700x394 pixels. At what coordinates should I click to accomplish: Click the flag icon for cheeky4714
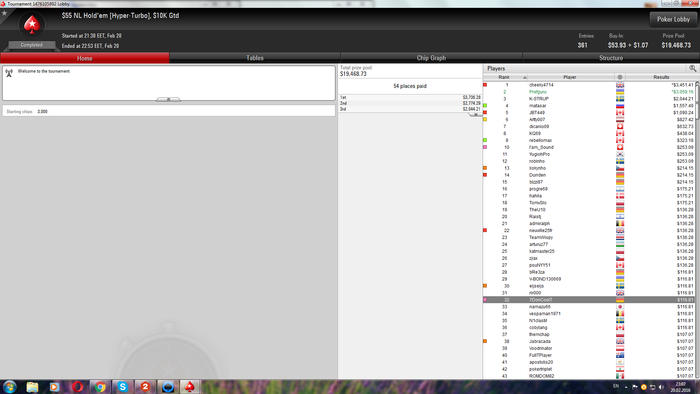point(620,85)
